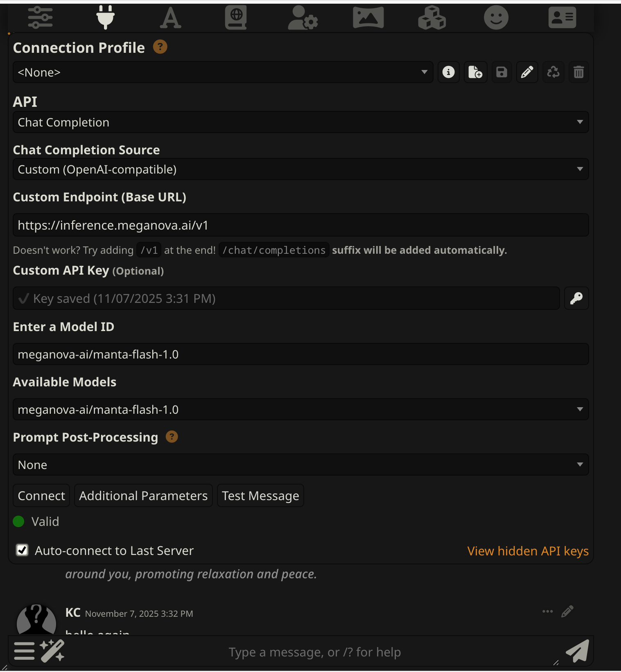Open the Background image tab
The width and height of the screenshot is (621, 672).
tap(368, 18)
